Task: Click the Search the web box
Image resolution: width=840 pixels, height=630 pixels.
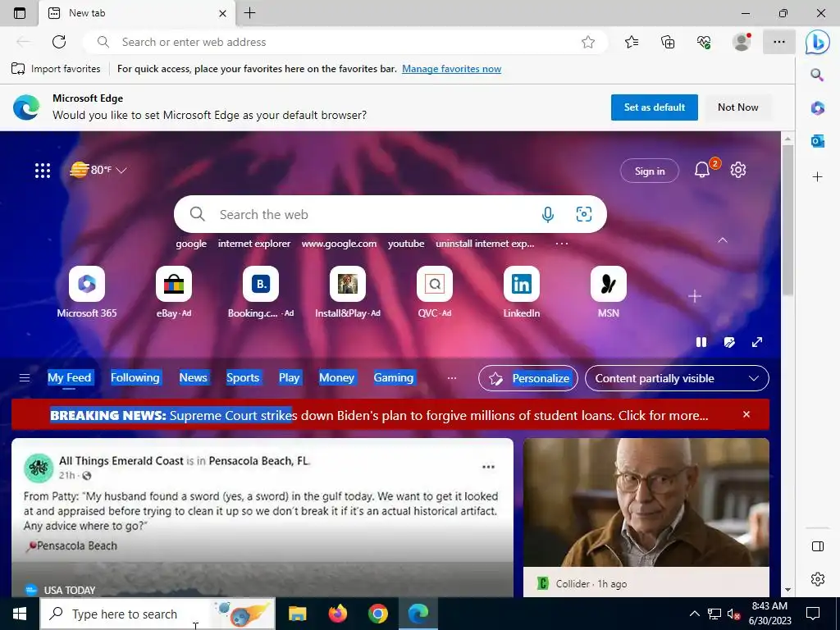Action: [x=390, y=214]
